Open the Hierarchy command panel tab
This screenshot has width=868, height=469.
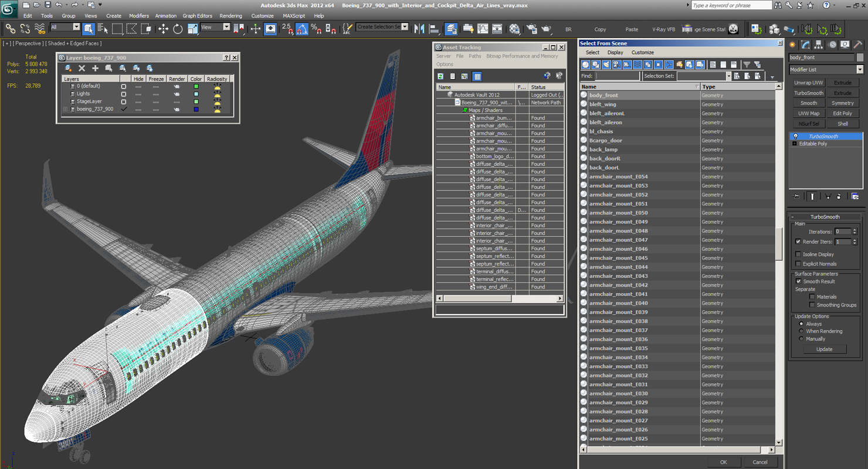(x=819, y=45)
